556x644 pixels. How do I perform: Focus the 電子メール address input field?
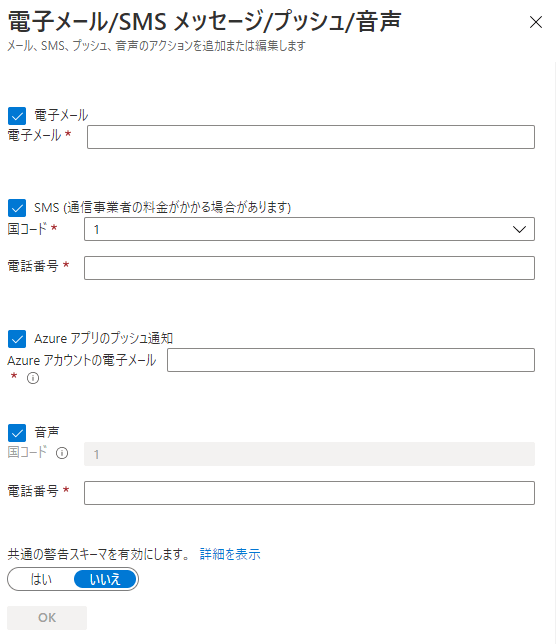311,137
